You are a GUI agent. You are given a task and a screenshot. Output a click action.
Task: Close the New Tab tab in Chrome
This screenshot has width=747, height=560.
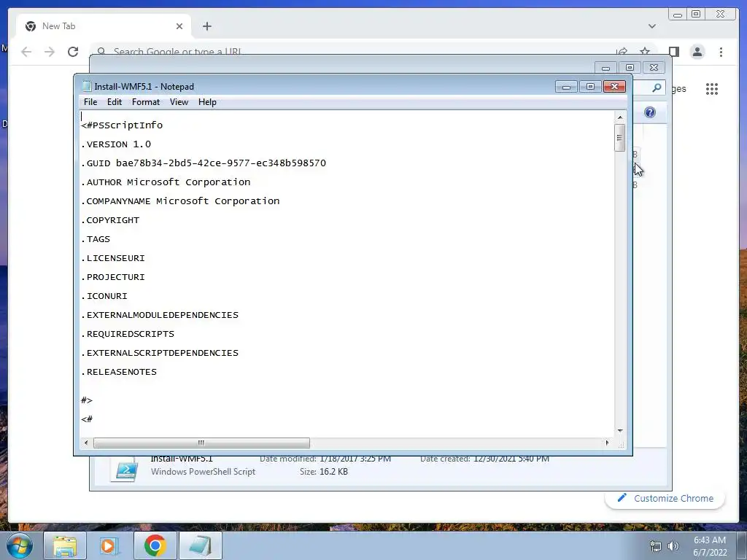(x=179, y=26)
